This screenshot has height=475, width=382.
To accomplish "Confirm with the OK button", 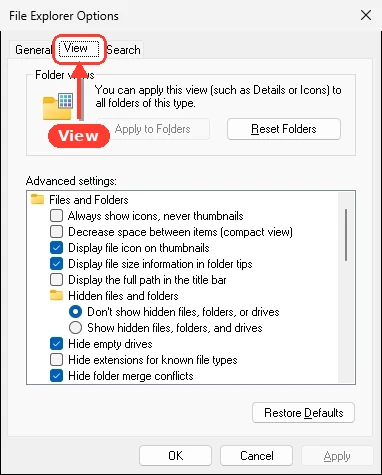I will tap(175, 455).
